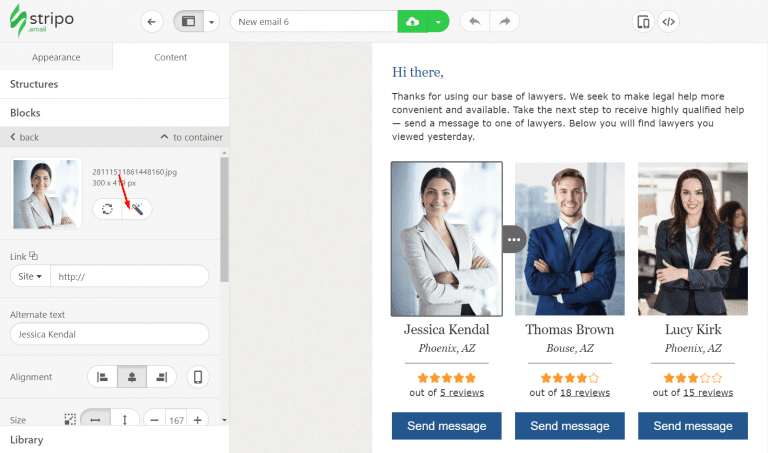Image resolution: width=768 pixels, height=453 pixels.
Task: Open the Structures section
Action: tap(115, 84)
